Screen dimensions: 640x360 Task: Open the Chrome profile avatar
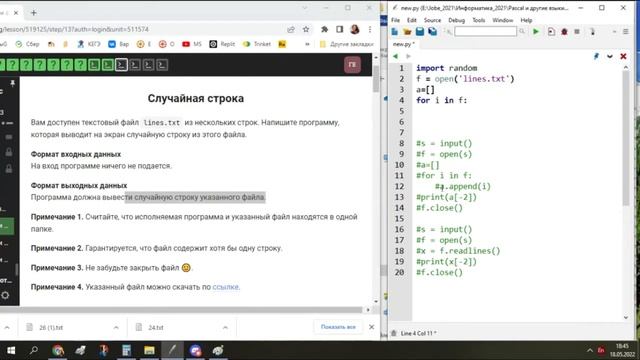pos(355,29)
